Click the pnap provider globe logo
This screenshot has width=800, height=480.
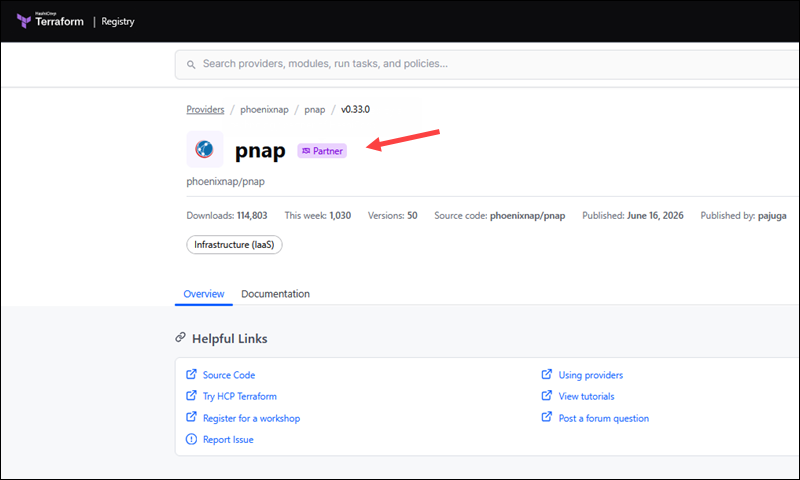[205, 149]
